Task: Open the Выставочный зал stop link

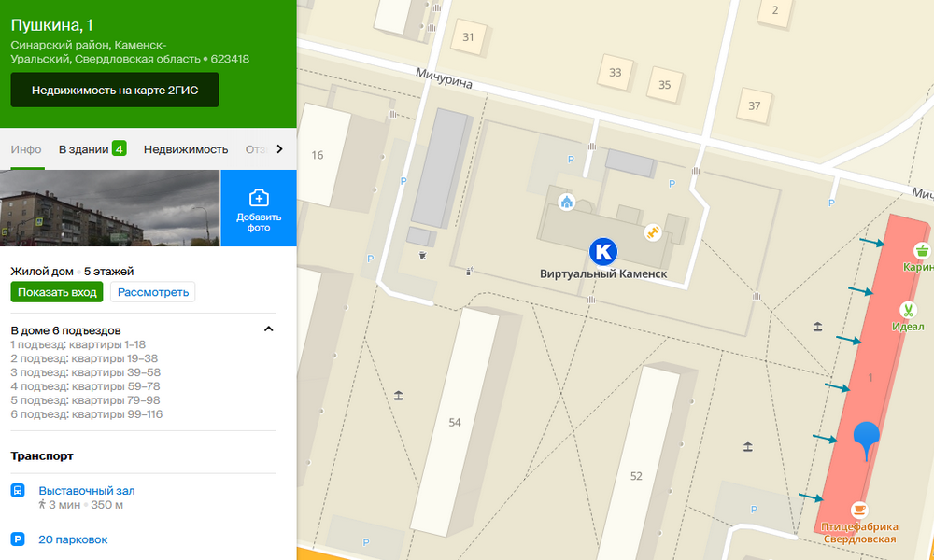Action: pyautogui.click(x=87, y=490)
